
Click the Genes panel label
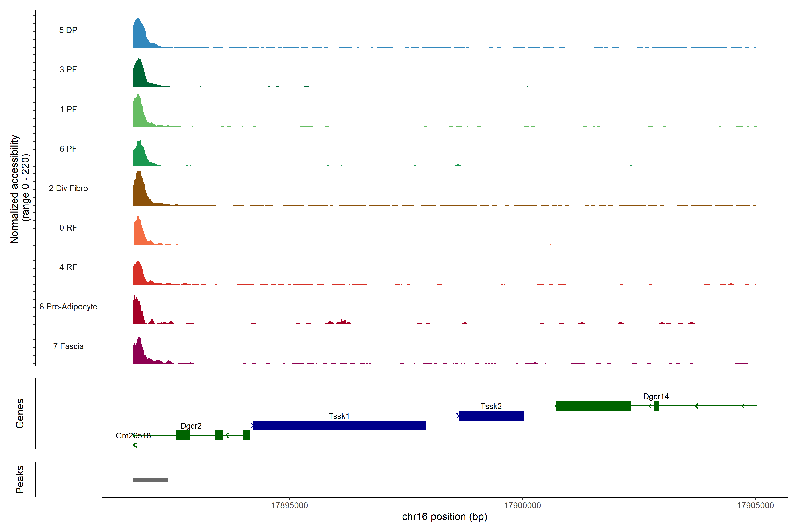[20, 414]
